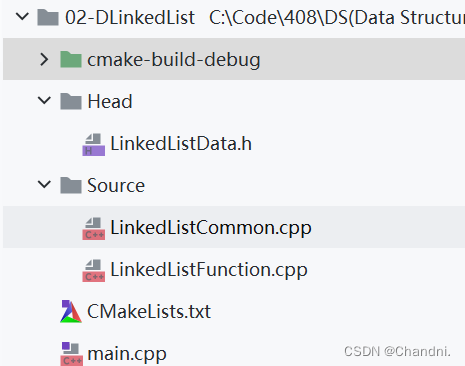Click the C++ icon beside LinkedListFunction.cpp
465x366 pixels.
tap(94, 270)
